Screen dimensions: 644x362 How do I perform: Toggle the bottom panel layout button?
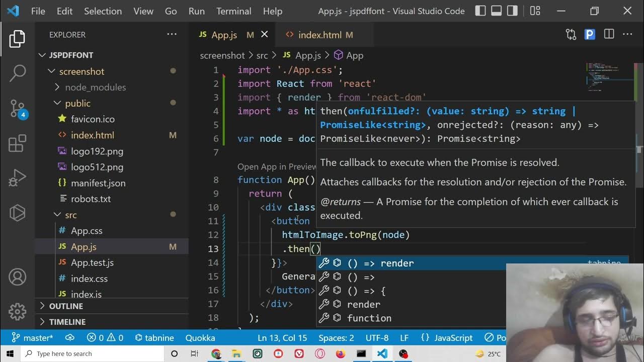tap(496, 11)
